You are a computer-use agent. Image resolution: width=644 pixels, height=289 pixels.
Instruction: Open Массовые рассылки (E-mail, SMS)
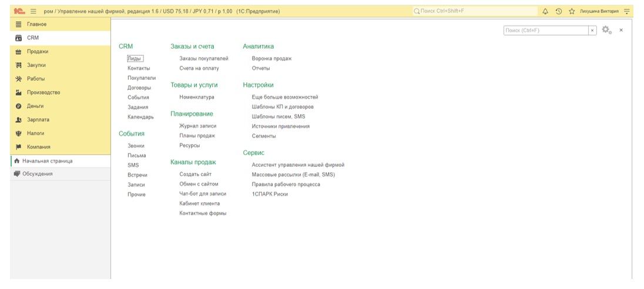coord(293,174)
